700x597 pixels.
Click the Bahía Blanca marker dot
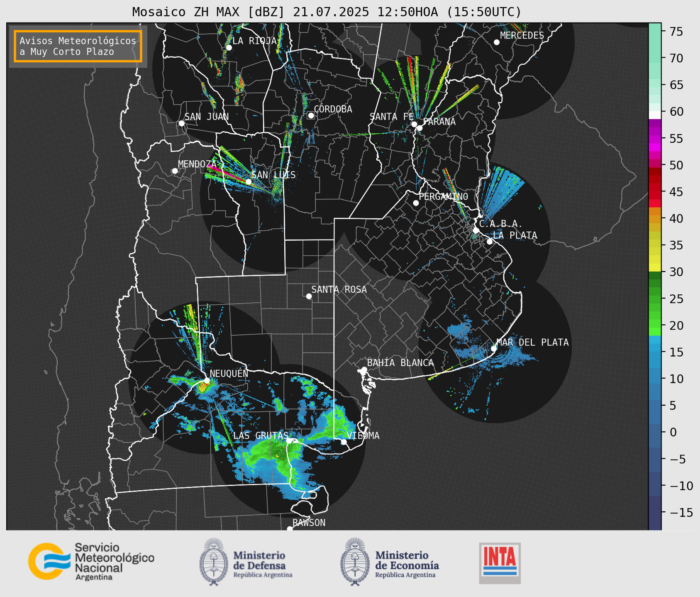[364, 369]
